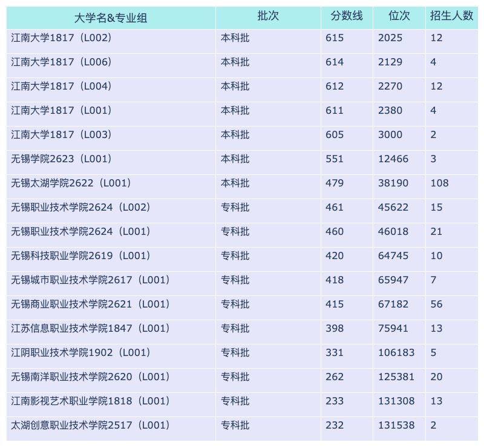Click the score value 233
Screen dimensions: 484x448
(x=335, y=401)
